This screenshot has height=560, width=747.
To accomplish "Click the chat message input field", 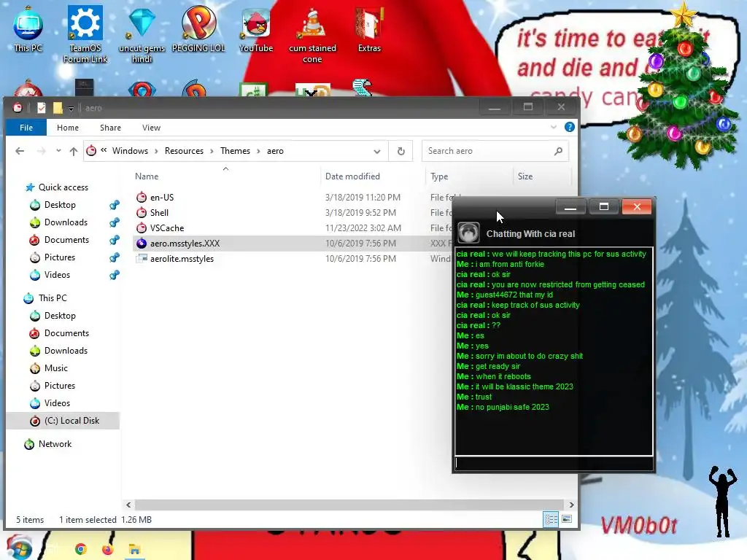I will (554, 463).
